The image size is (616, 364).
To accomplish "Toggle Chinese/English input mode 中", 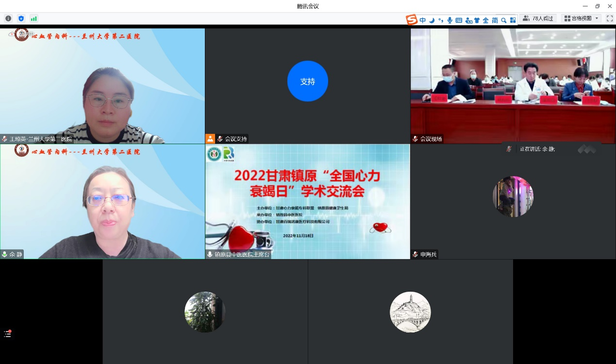I will [x=423, y=20].
